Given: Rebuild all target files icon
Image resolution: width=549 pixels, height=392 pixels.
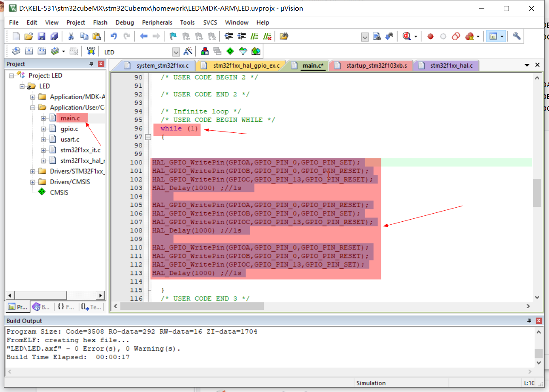Looking at the screenshot, I should click(x=42, y=52).
